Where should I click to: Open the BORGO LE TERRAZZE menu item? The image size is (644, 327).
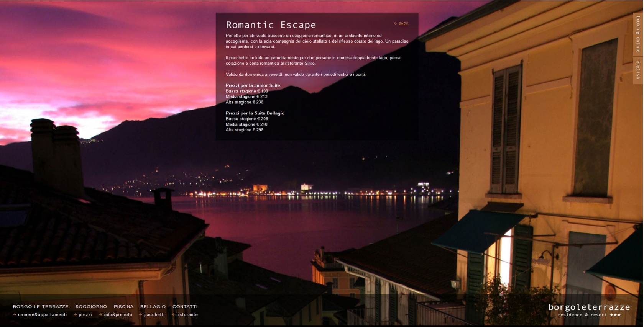click(41, 307)
